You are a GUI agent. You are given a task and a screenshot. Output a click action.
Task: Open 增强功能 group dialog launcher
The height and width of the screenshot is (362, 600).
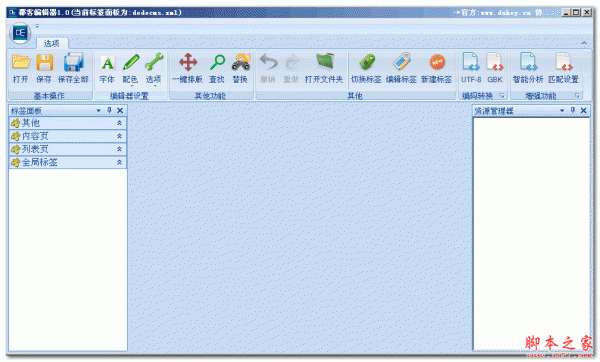[x=577, y=96]
